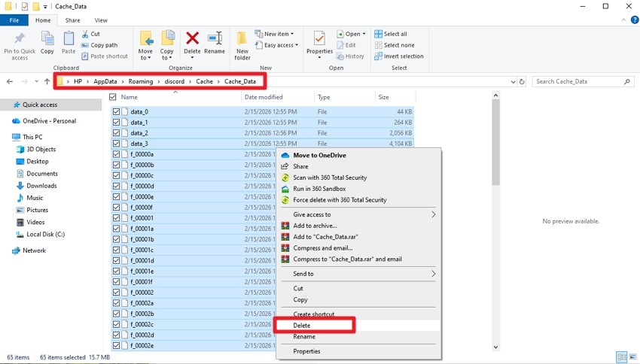Click the Rename ribbon icon

215,38
